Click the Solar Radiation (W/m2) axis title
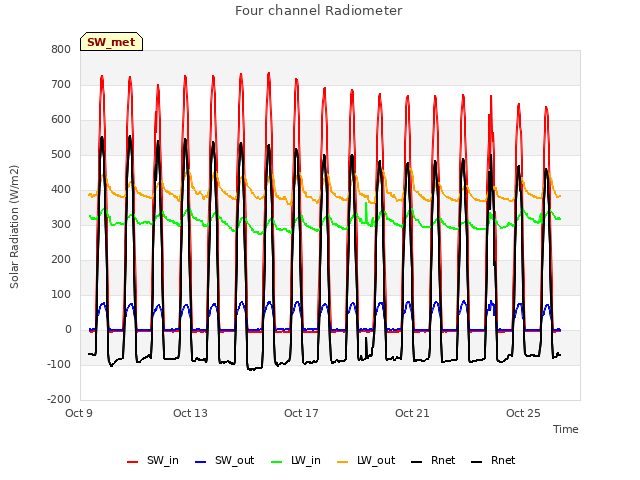640x480 pixels. tap(14, 227)
